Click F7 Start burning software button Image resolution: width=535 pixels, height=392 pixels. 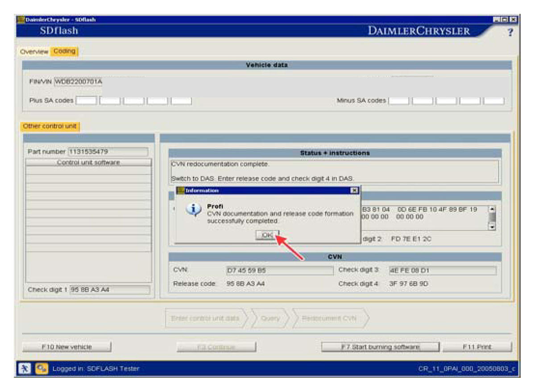[x=380, y=347]
